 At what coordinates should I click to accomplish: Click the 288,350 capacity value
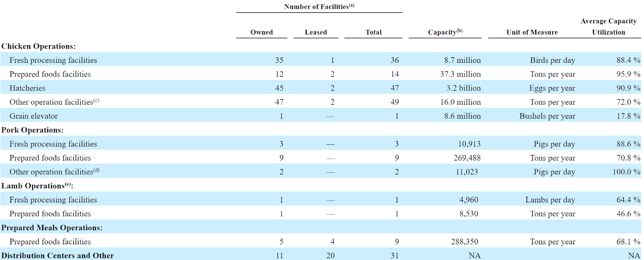click(465, 241)
